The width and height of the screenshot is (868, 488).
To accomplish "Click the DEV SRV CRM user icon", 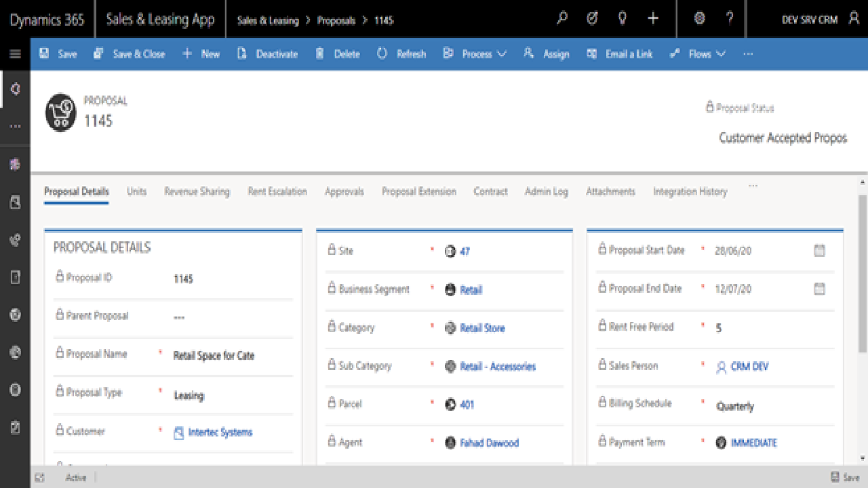I will click(x=854, y=19).
